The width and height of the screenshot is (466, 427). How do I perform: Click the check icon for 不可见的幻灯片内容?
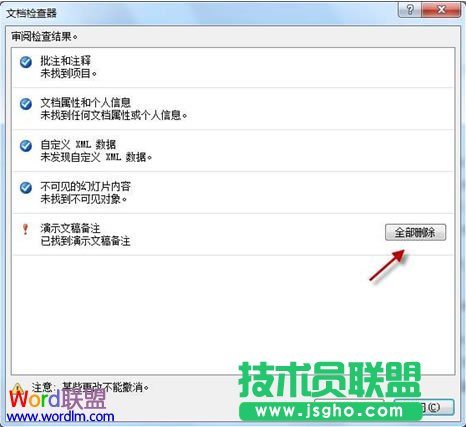coord(26,188)
